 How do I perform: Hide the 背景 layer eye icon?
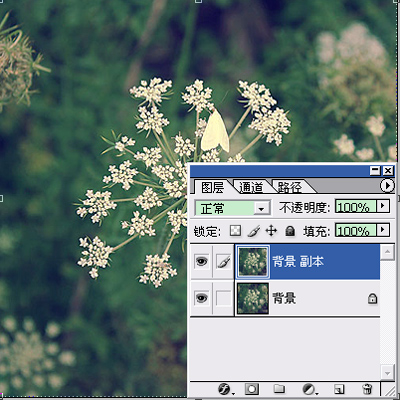click(x=201, y=298)
